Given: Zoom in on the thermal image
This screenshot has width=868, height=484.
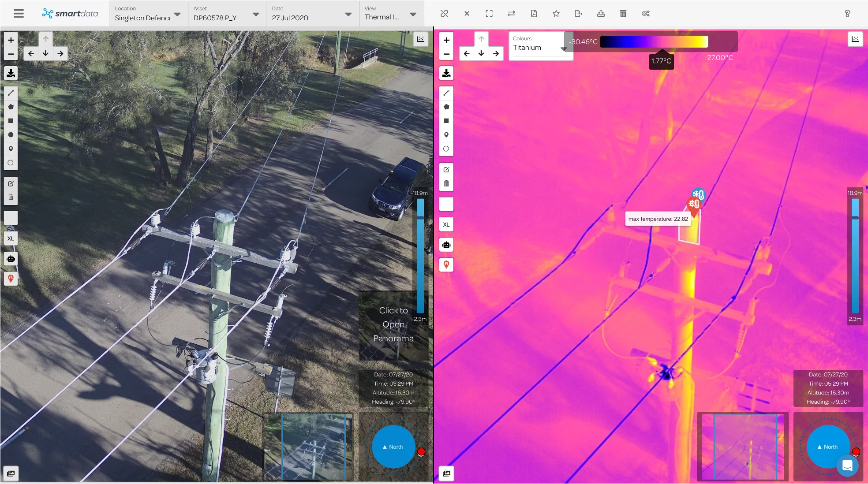Looking at the screenshot, I should 446,40.
